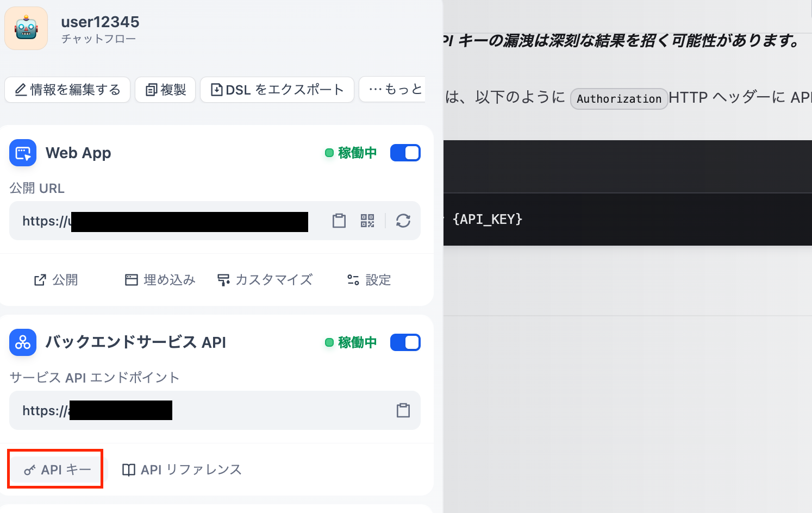The width and height of the screenshot is (812, 513).
Task: Click the robot app avatar icon
Action: (x=26, y=28)
